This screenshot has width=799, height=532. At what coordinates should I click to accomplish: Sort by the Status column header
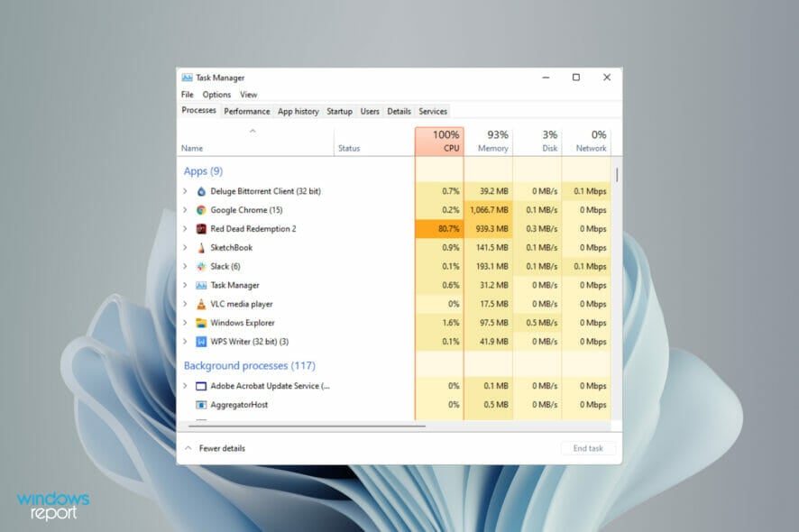[374, 142]
